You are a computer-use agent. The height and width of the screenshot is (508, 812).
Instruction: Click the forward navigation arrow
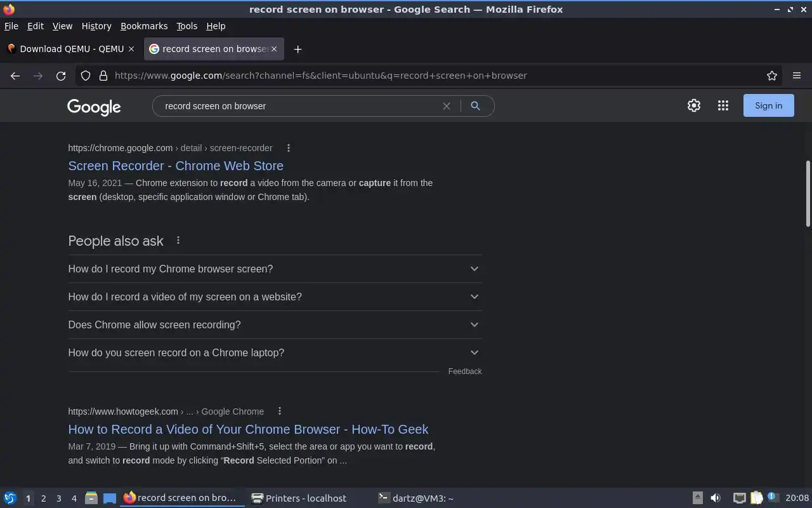38,76
